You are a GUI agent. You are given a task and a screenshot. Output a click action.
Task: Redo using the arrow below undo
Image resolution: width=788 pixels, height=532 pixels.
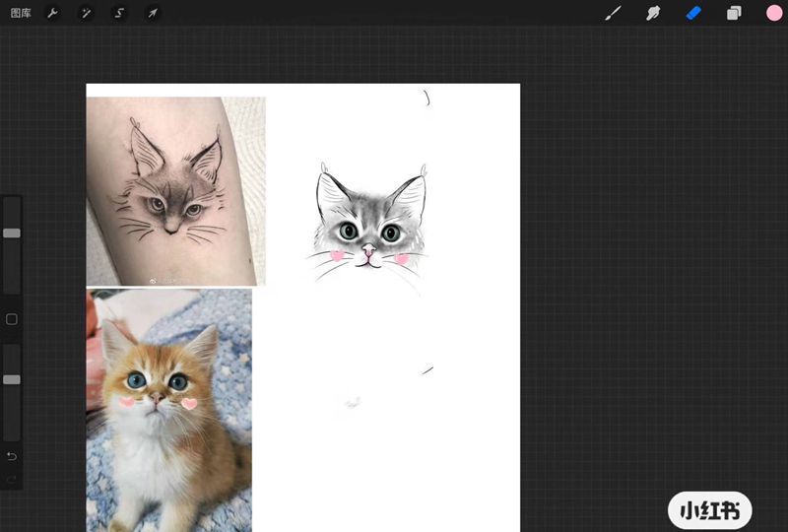pyautogui.click(x=12, y=479)
